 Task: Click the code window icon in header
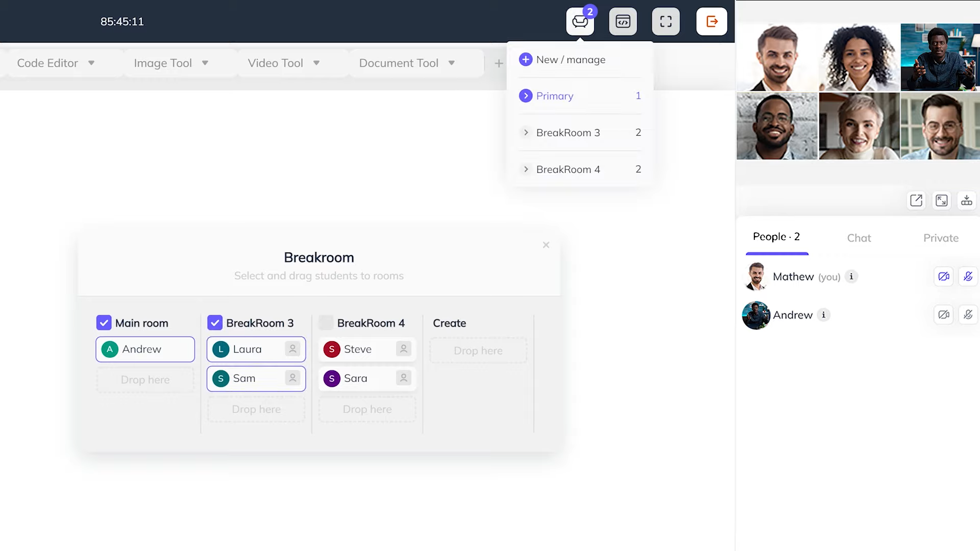pyautogui.click(x=623, y=21)
